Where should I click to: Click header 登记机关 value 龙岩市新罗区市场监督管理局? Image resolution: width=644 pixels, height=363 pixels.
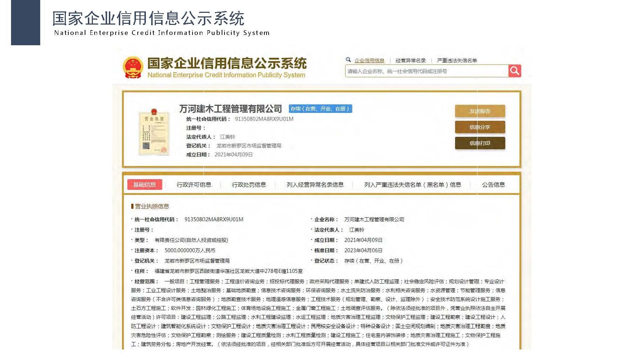(249, 146)
